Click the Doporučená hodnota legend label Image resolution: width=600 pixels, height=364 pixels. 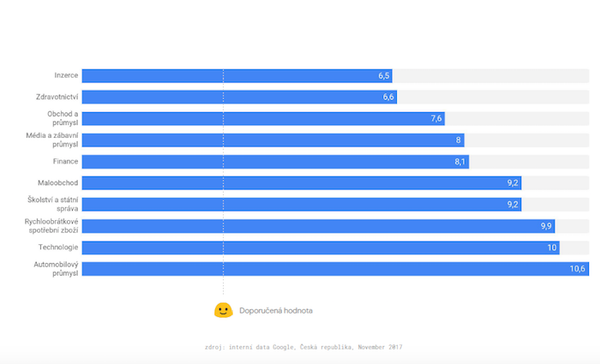click(276, 310)
